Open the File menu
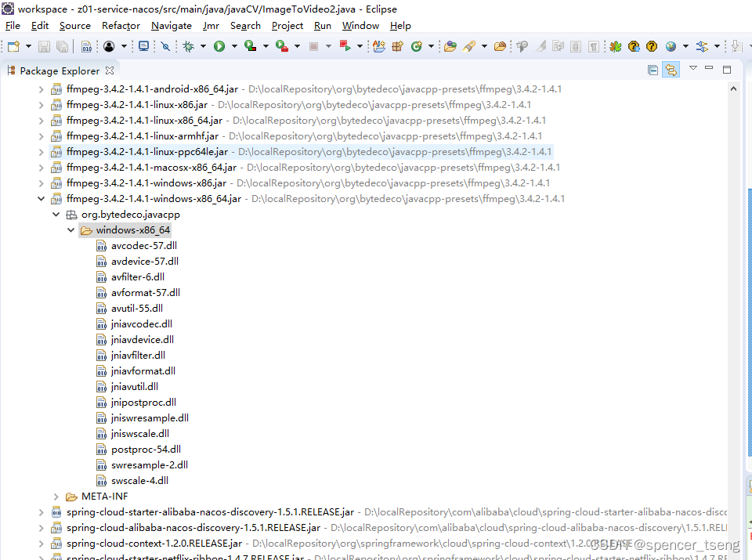The width and height of the screenshot is (752, 560). tap(13, 25)
